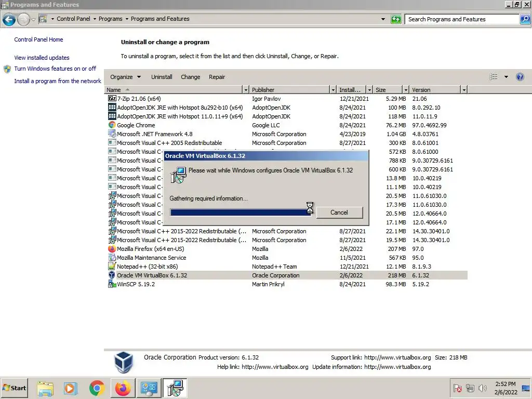
Task: Open the help question mark button
Action: pyautogui.click(x=520, y=77)
